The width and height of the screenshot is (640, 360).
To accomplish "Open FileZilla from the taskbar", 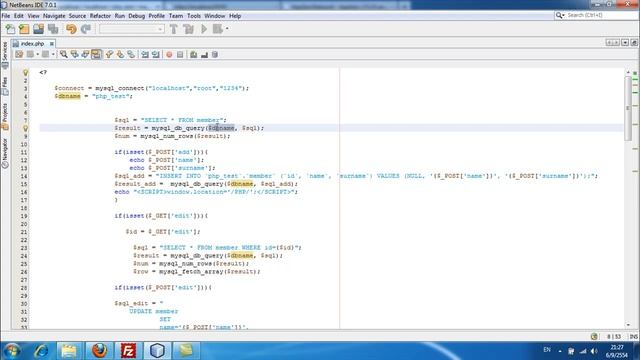I will click(x=128, y=350).
